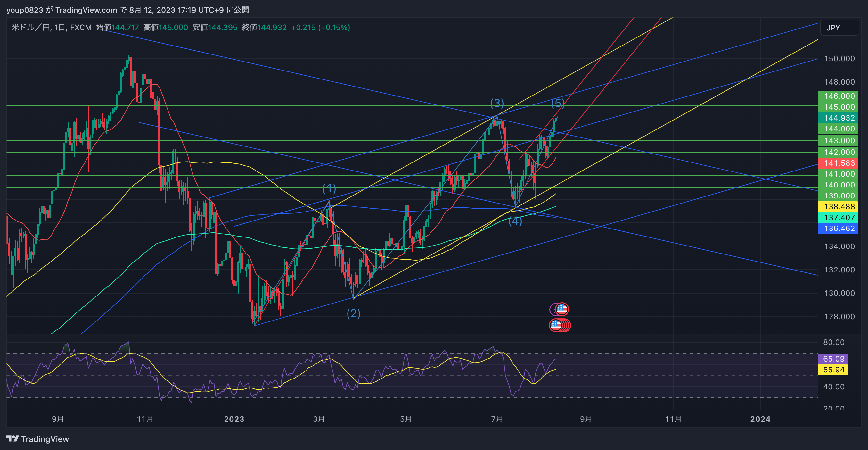Click the 3月 label on time axis
Image resolution: width=868 pixels, height=450 pixels.
tap(319, 419)
